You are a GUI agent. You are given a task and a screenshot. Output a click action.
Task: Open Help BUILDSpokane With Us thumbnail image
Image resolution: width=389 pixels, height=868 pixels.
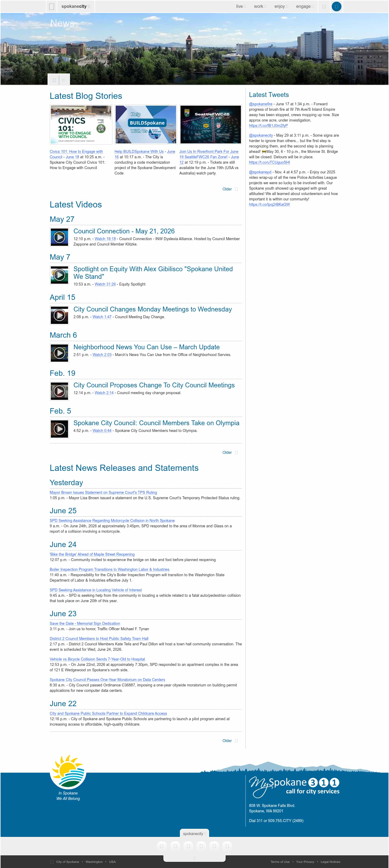(146, 124)
